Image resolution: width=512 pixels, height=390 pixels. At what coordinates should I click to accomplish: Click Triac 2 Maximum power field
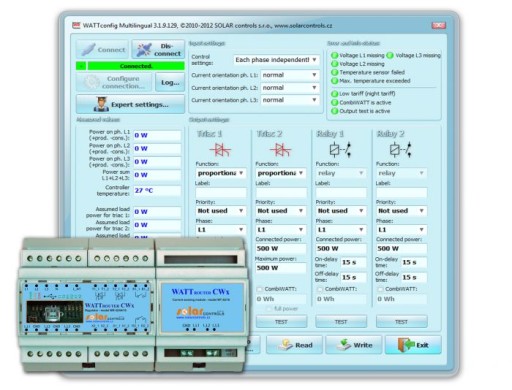coord(281,268)
